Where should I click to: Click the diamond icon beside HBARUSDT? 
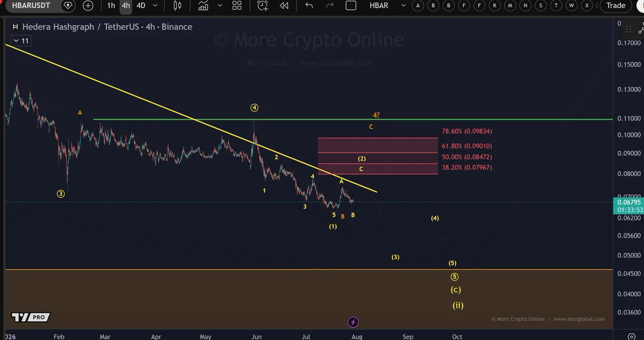point(68,5)
